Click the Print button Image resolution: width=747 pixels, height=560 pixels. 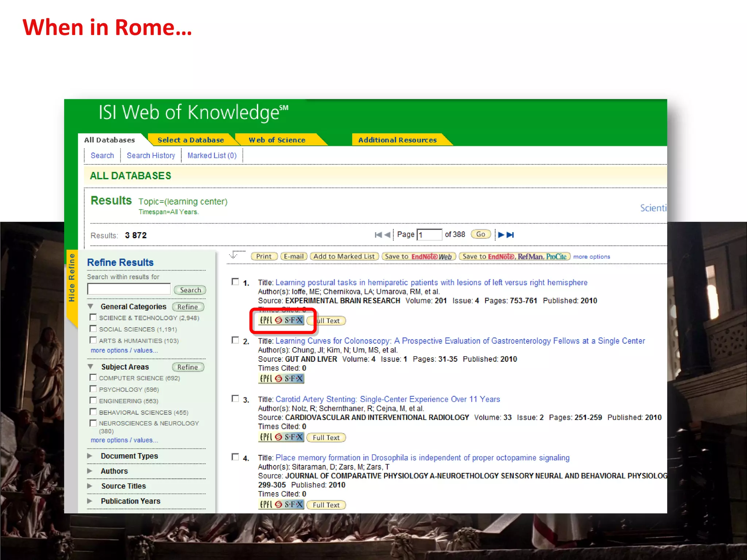pos(264,256)
